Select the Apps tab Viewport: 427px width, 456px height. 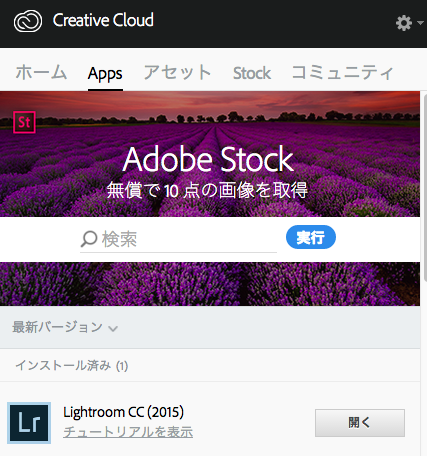pyautogui.click(x=105, y=74)
